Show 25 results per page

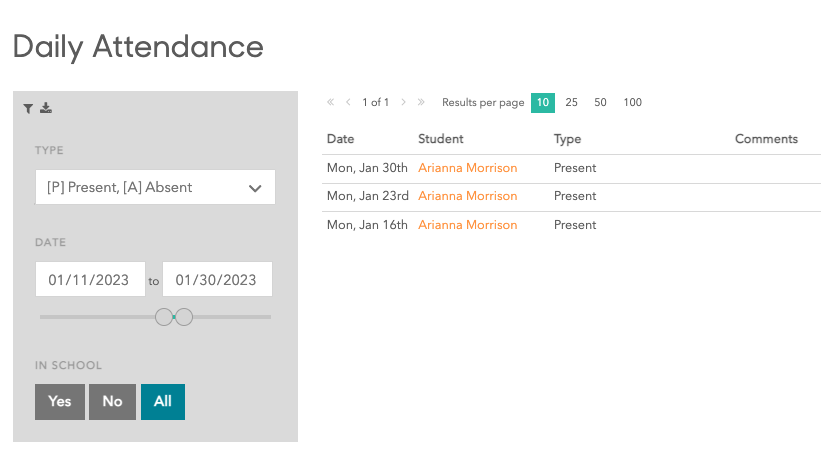click(x=571, y=102)
